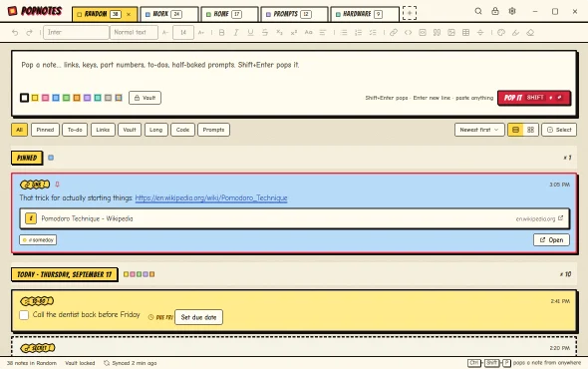Insert an image
Screen dimensions: 588x369
451,33
